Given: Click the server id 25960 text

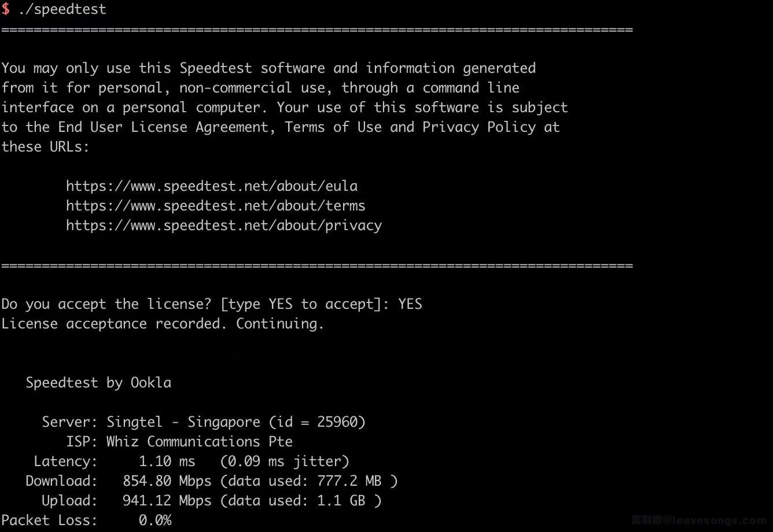Looking at the screenshot, I should [341, 422].
